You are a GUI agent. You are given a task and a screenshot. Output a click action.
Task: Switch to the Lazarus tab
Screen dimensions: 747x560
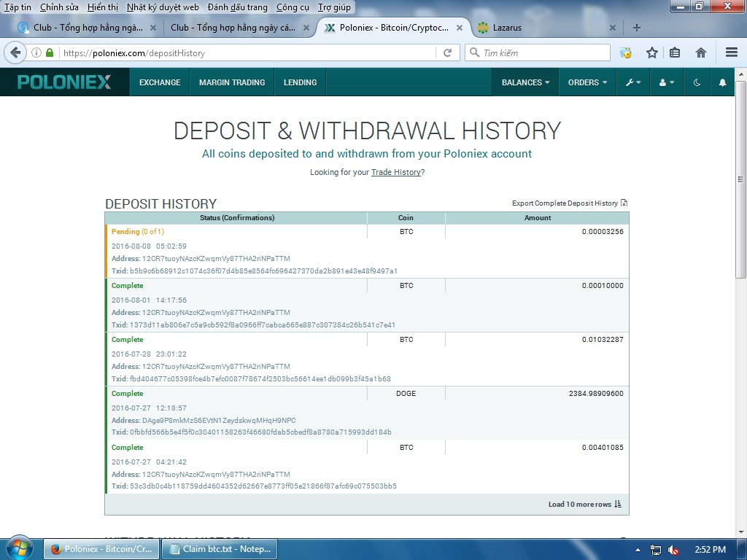click(543, 28)
